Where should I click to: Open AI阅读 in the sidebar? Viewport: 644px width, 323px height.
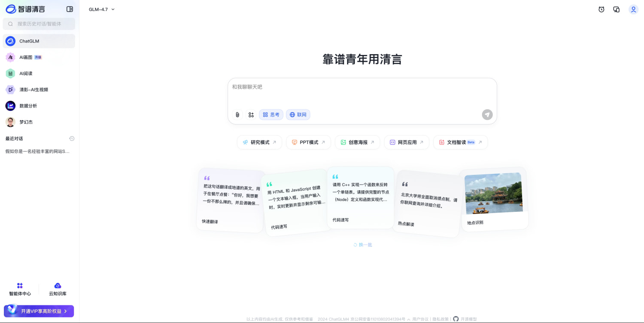[39, 73]
